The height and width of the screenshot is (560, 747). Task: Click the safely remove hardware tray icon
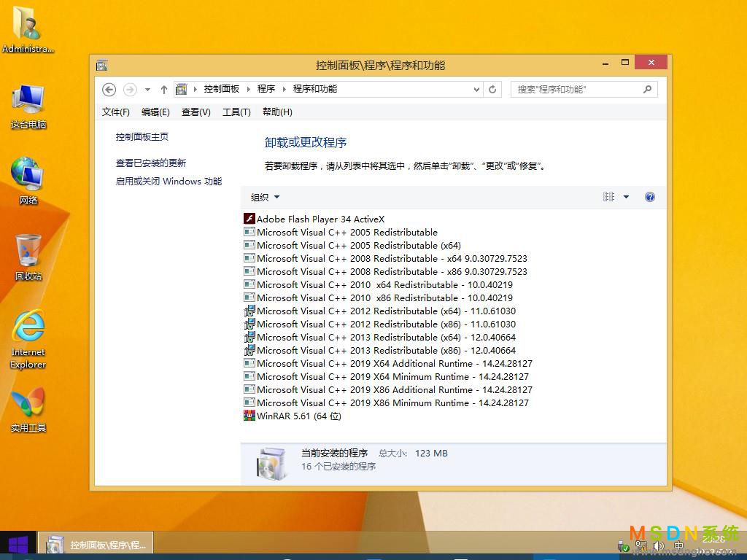tap(623, 546)
